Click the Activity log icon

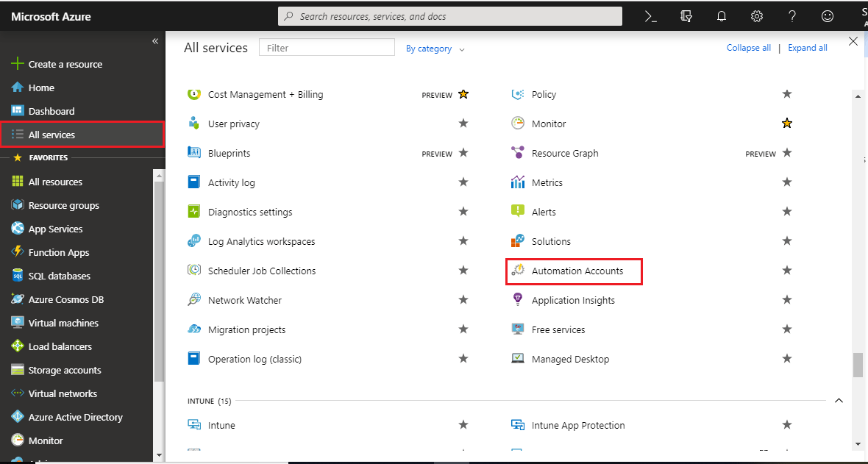click(193, 182)
